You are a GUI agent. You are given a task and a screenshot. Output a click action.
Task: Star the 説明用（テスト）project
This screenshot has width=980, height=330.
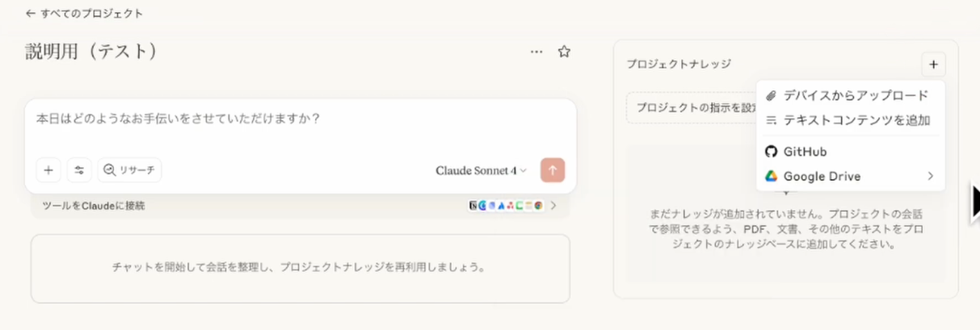point(565,52)
